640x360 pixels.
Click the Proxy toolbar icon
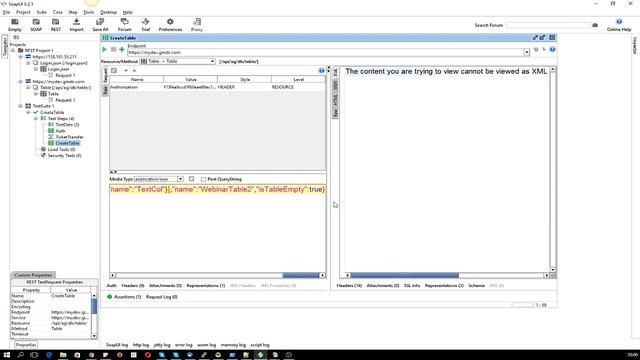(x=197, y=22)
